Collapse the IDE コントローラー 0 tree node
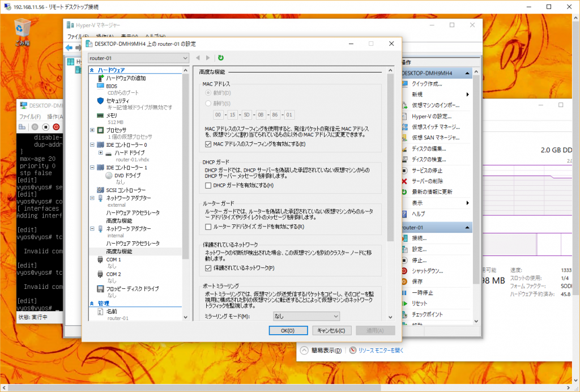 point(92,145)
